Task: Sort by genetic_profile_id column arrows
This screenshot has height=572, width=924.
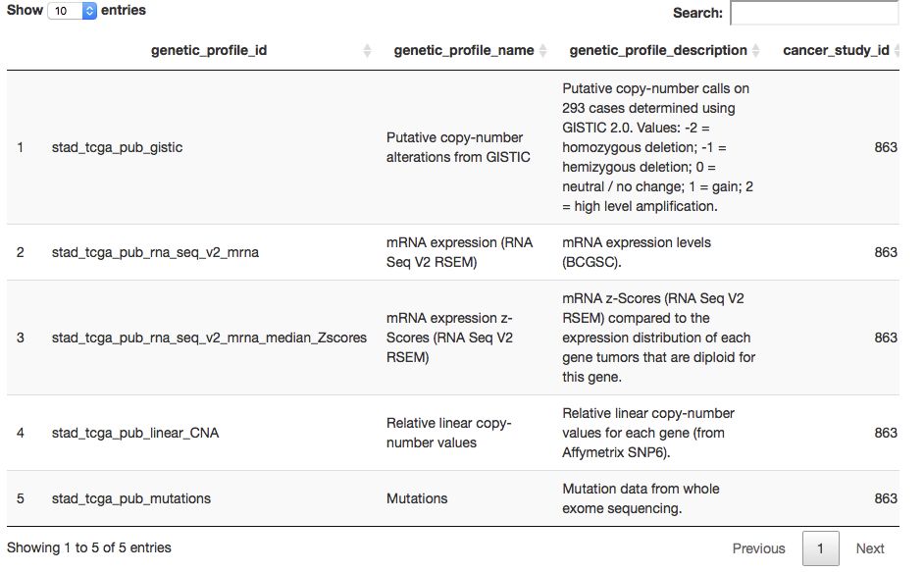Action: point(367,51)
